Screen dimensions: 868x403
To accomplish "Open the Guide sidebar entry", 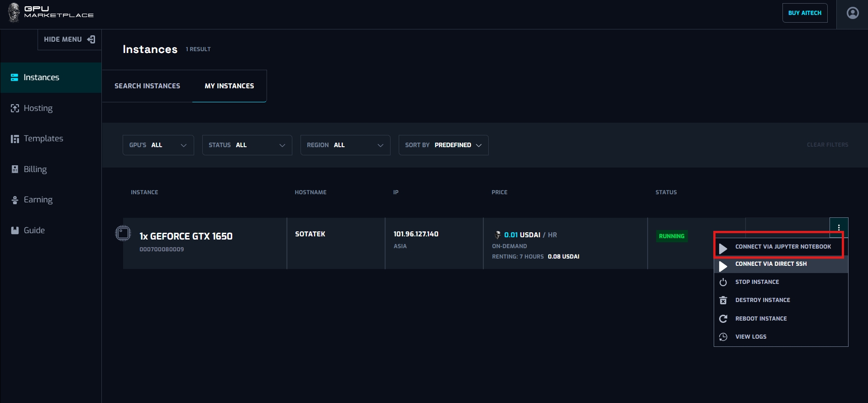I will pos(34,230).
